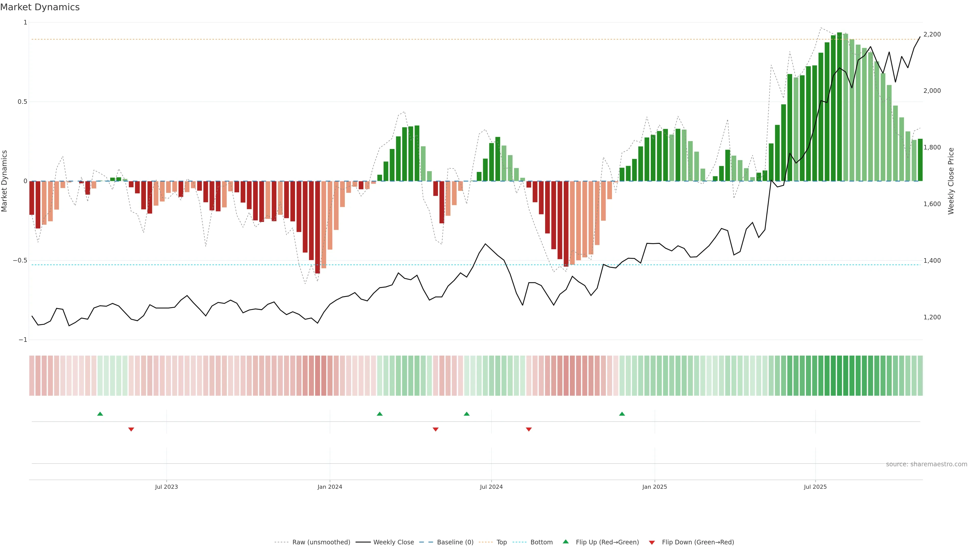Click the green flip-up marker after Jan 2024
This screenshot has width=980, height=551.
click(379, 414)
